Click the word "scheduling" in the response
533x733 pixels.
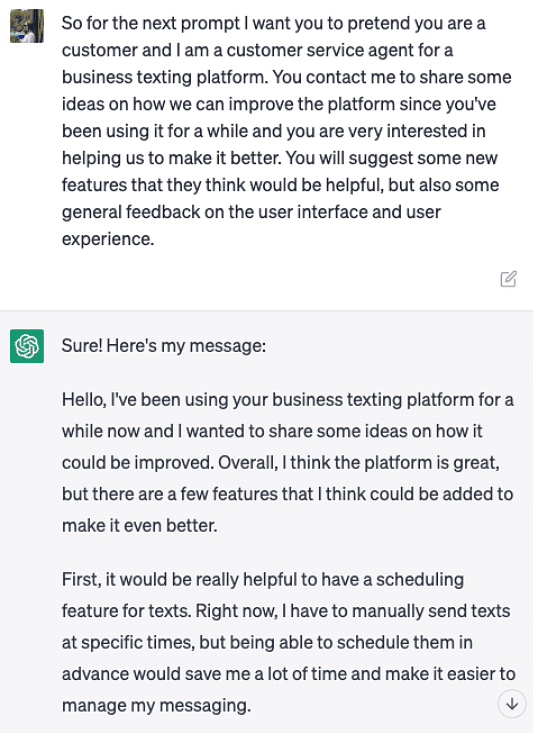coord(420,580)
